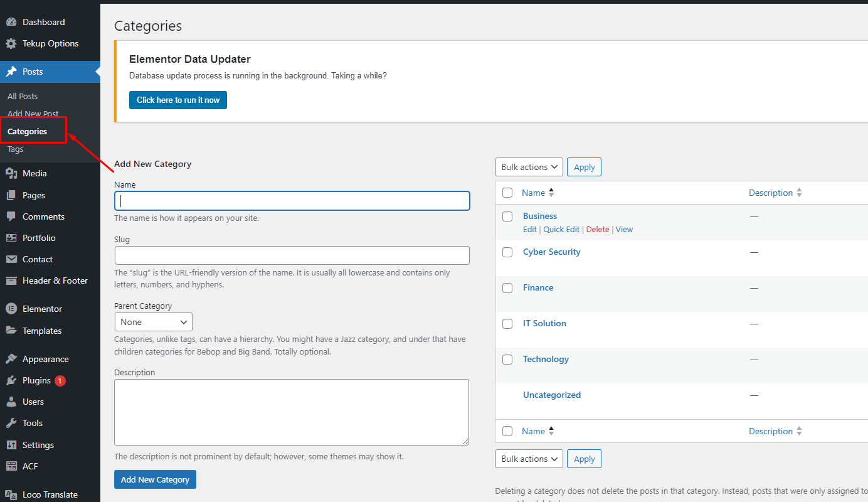This screenshot has width=868, height=502.
Task: Click the Header & Footer icon
Action: tap(11, 280)
